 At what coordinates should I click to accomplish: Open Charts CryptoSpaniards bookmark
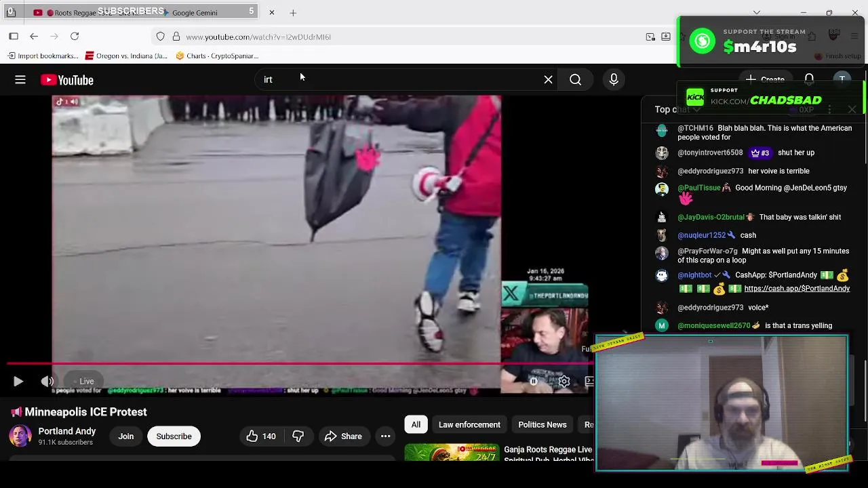click(x=217, y=56)
